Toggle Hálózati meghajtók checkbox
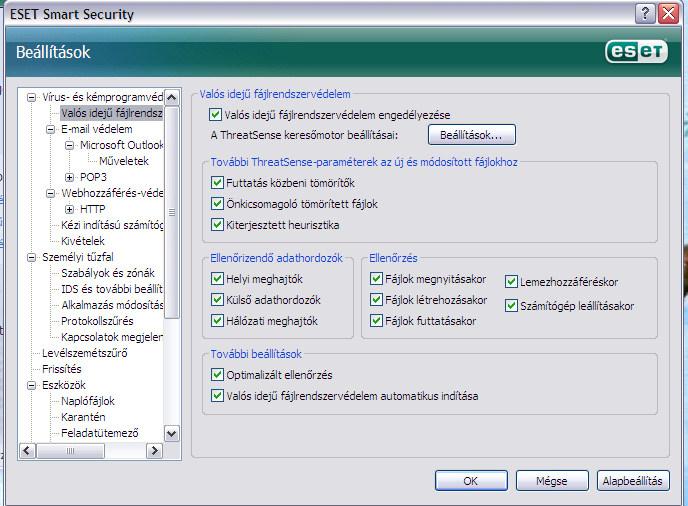688x506 pixels. click(x=217, y=321)
